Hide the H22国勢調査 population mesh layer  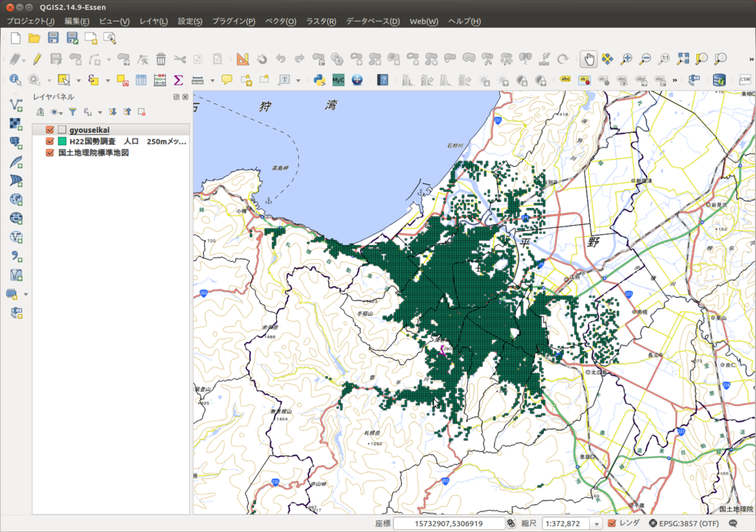coord(50,141)
